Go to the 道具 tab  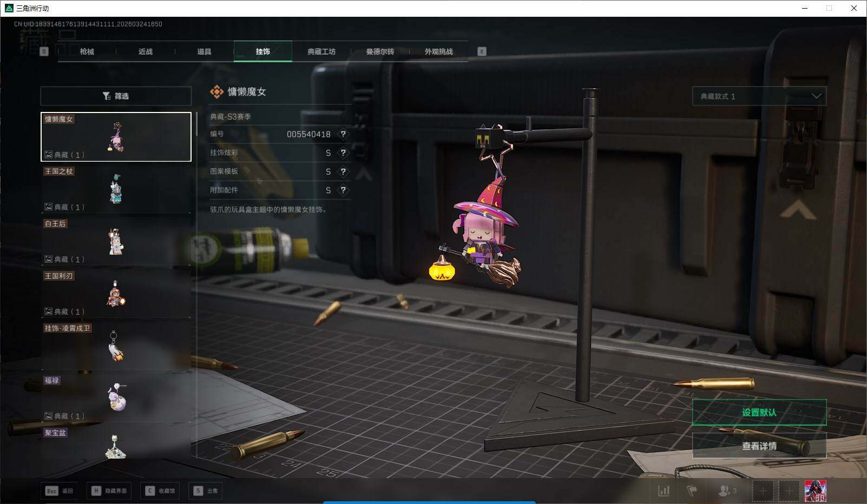[x=204, y=51]
